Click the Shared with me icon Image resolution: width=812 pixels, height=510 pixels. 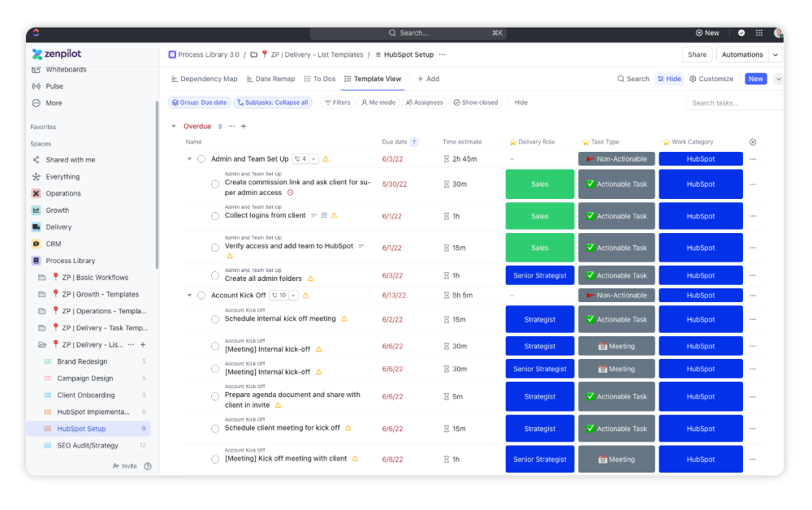coord(37,160)
